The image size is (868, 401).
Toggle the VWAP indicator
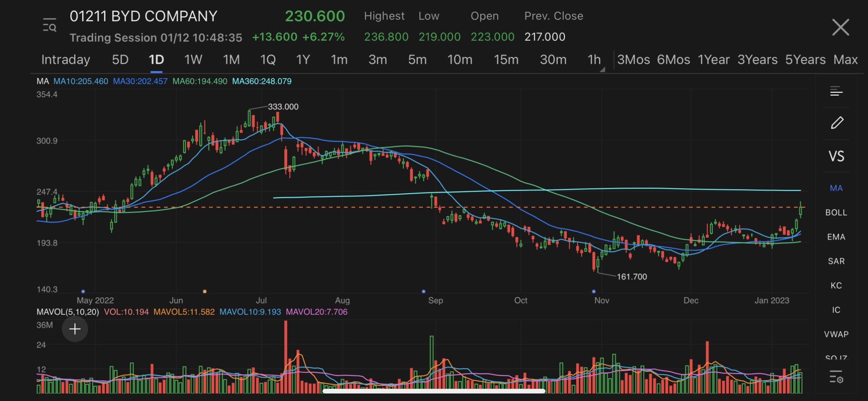pos(836,335)
